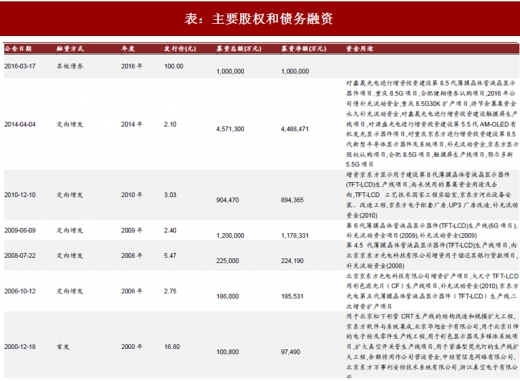This screenshot has height=381, width=520.
Task: Select the 募资净额(万元) column header
Action: [x=303, y=49]
